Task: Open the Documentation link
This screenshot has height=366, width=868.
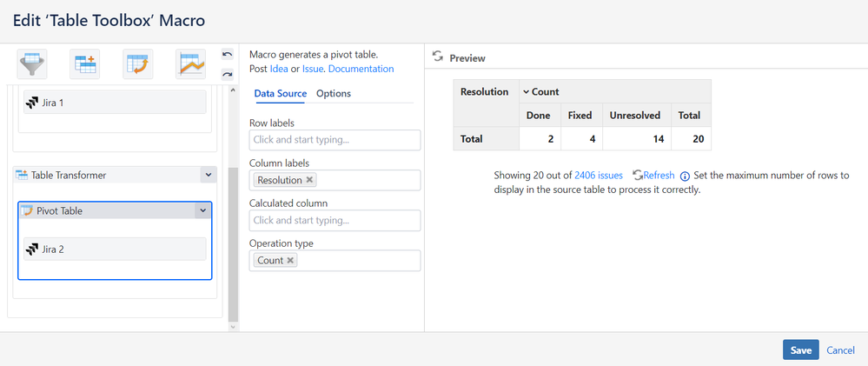Action: coord(361,69)
